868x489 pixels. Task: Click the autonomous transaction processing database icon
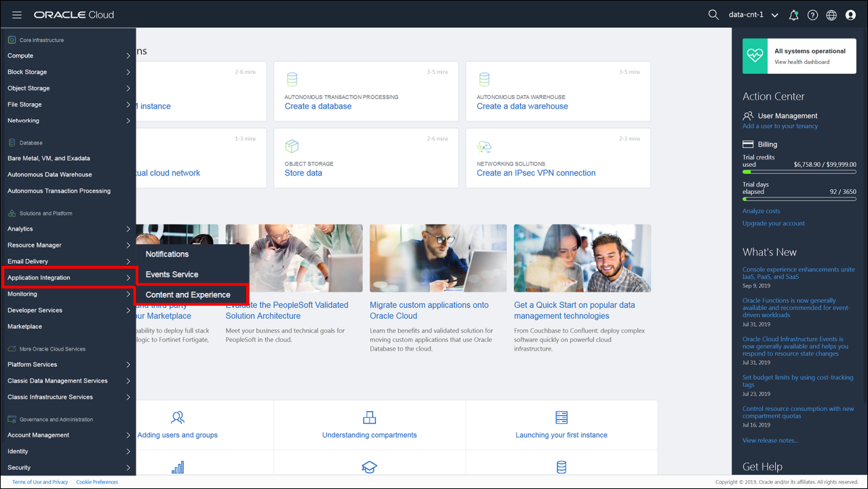click(292, 79)
